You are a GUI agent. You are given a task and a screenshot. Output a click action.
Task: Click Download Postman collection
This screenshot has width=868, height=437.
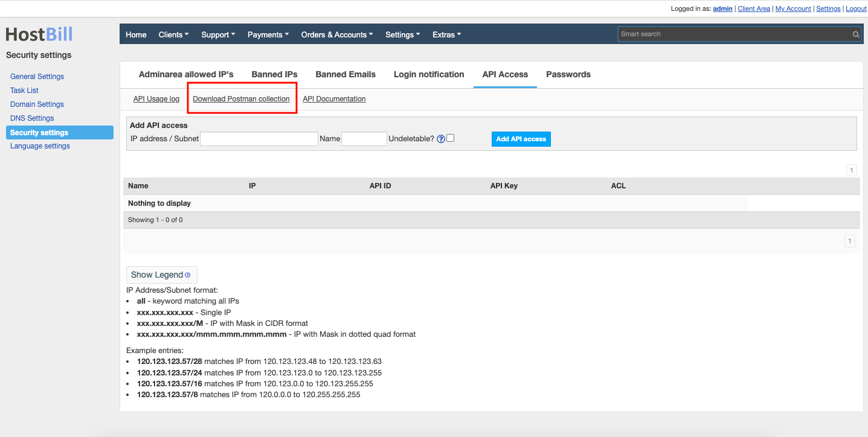tap(242, 98)
